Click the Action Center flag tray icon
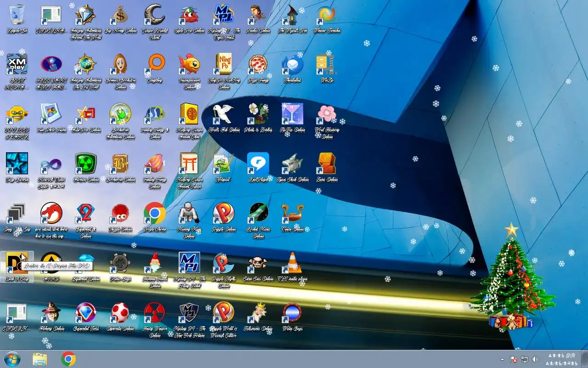 coord(514,359)
